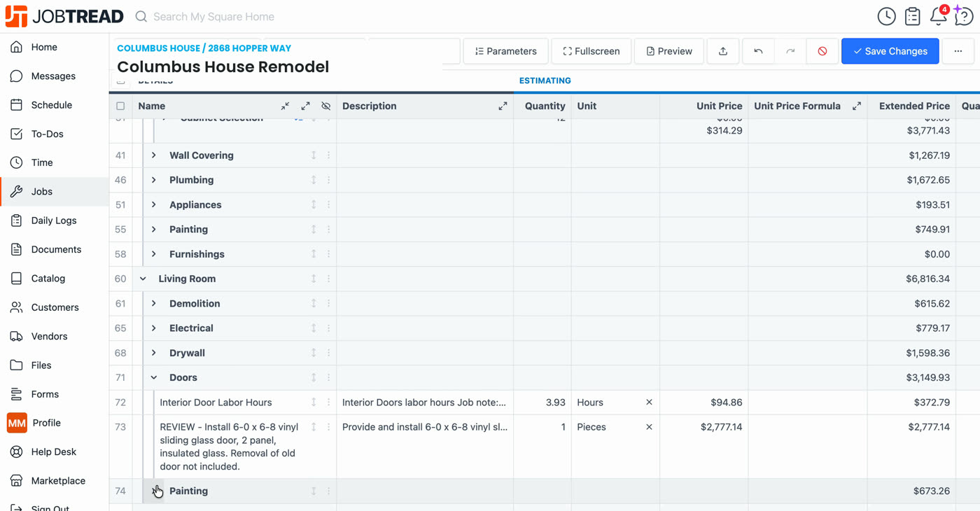This screenshot has height=511, width=980.
Task: Click the Search My Square Home field
Action: 213,17
